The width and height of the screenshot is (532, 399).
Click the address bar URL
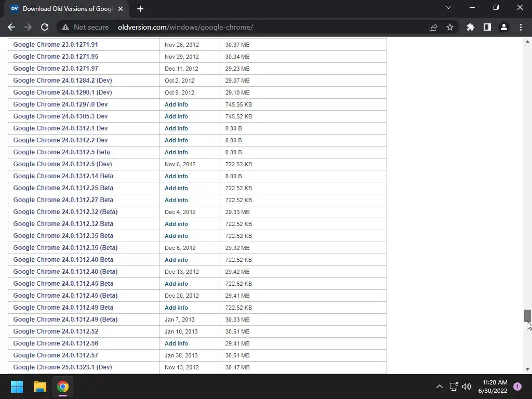pos(185,27)
